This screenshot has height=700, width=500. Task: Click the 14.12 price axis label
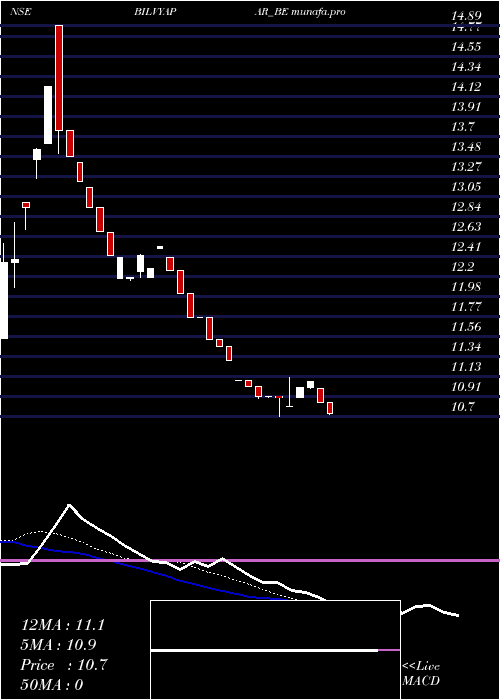466,87
